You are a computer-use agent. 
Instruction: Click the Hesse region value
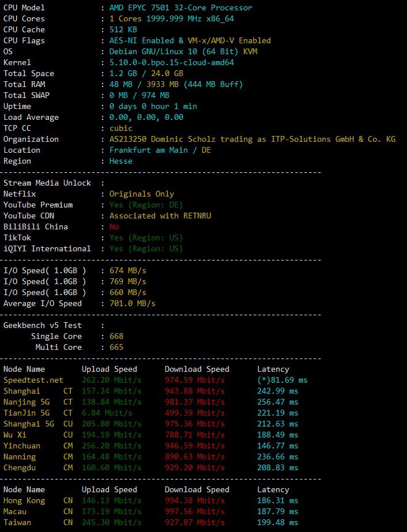120,161
